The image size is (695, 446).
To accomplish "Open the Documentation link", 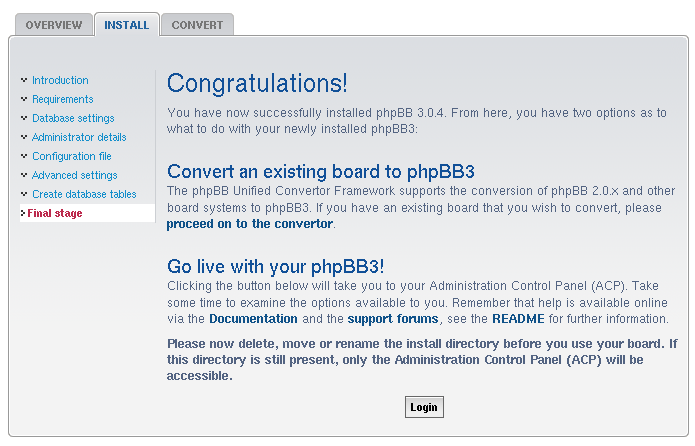I will click(253, 319).
